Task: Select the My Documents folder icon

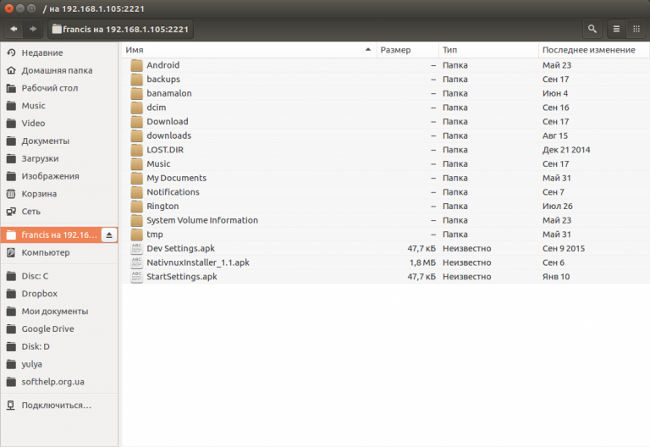Action: pos(136,178)
